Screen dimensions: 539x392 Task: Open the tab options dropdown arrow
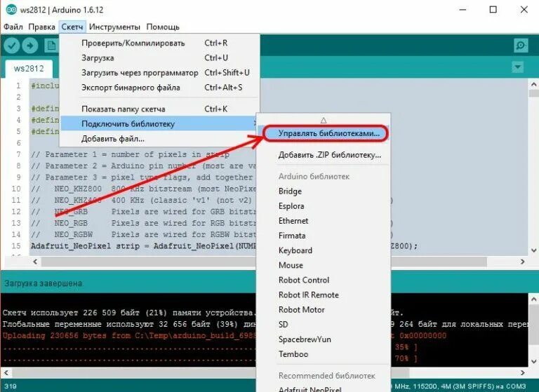coord(518,67)
